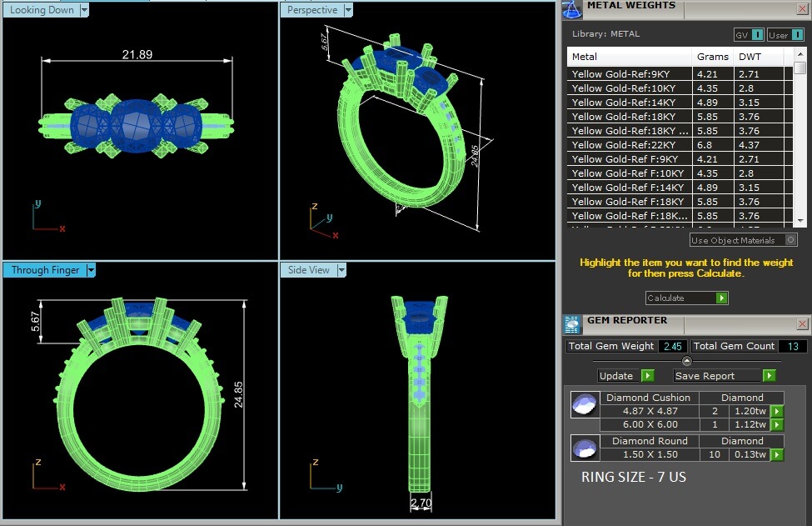Click the Gem Reporter panel icon

pos(572,324)
